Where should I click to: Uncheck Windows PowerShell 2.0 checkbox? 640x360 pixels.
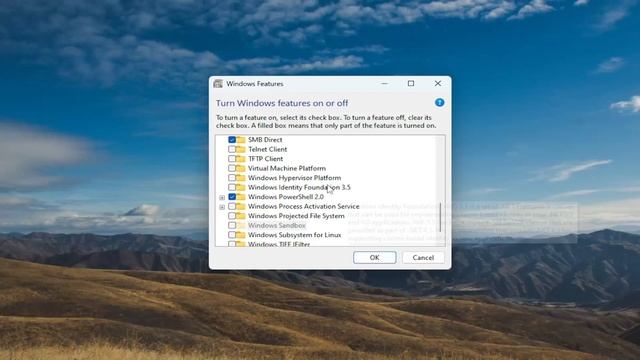pyautogui.click(x=232, y=197)
